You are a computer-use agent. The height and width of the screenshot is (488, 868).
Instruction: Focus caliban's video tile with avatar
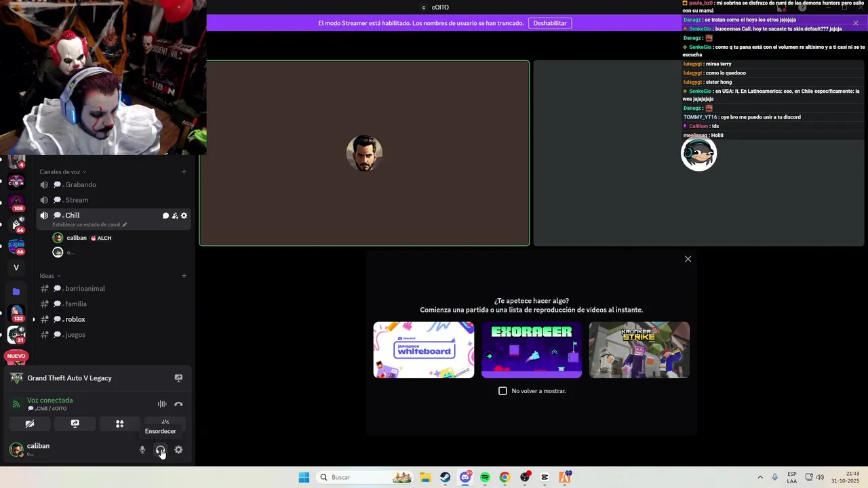[x=364, y=153]
